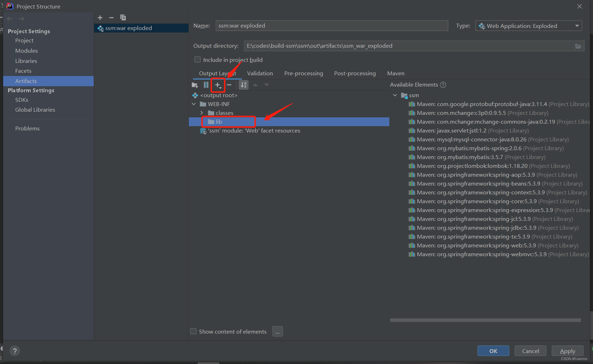Screen dimensions: 593x364
Task: Click the c3p0 library icon
Action: (412, 113)
